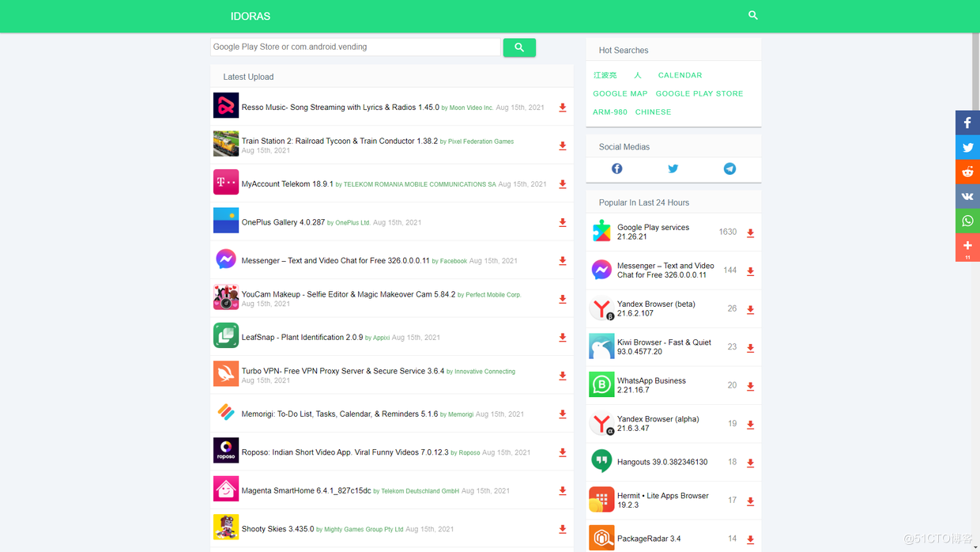Open the Pixel Federation Games developer link

pyautogui.click(x=481, y=142)
